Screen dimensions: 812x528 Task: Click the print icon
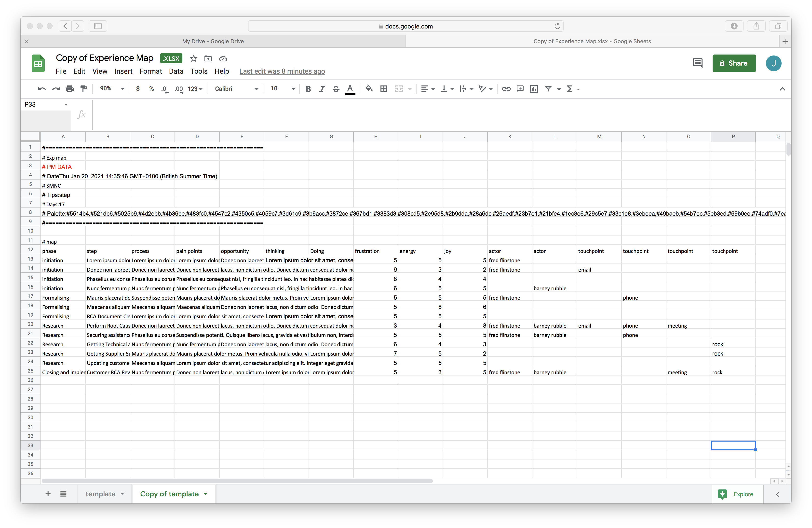(x=70, y=89)
